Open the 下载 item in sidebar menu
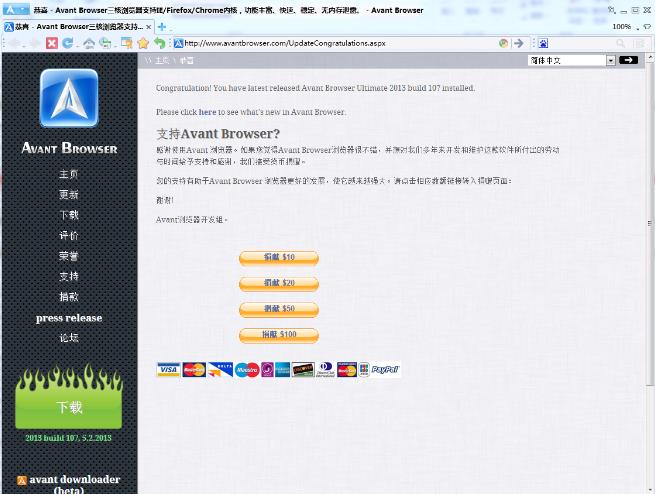This screenshot has height=494, width=655. [68, 215]
